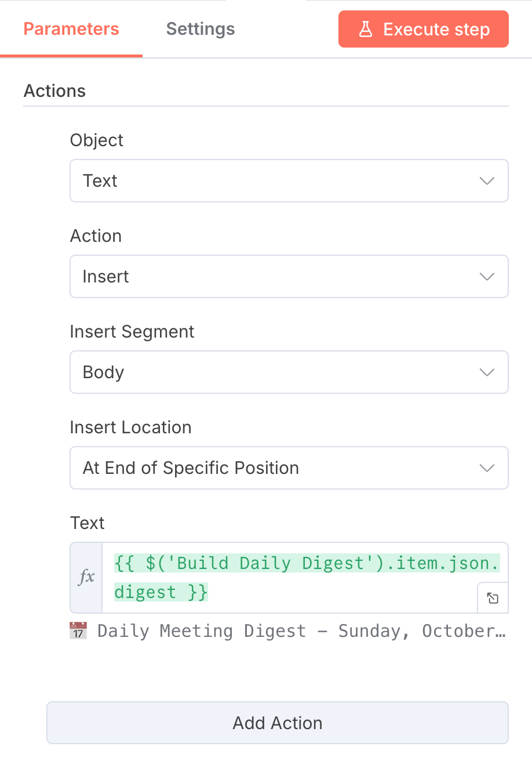Click the fx expression icon
The height and width of the screenshot is (761, 532).
(x=86, y=577)
